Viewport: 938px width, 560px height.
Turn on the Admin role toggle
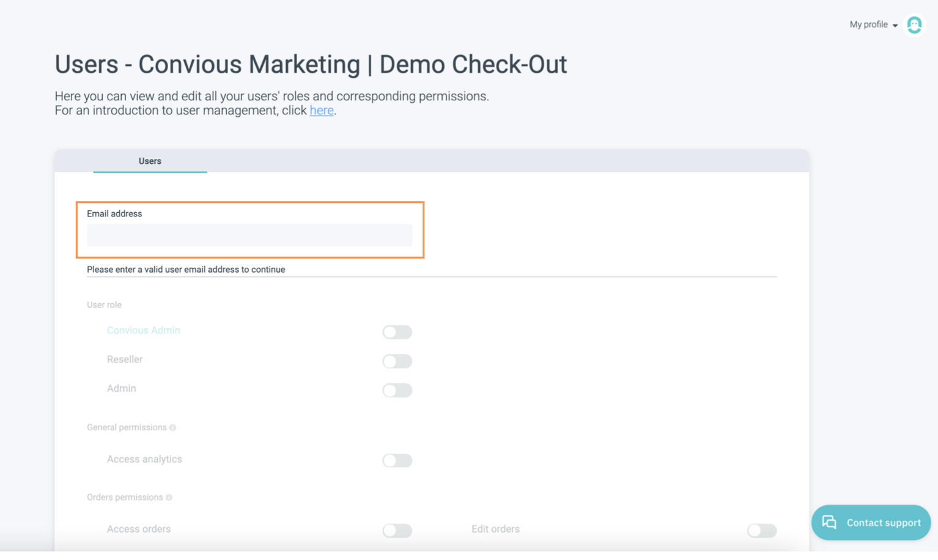397,390
